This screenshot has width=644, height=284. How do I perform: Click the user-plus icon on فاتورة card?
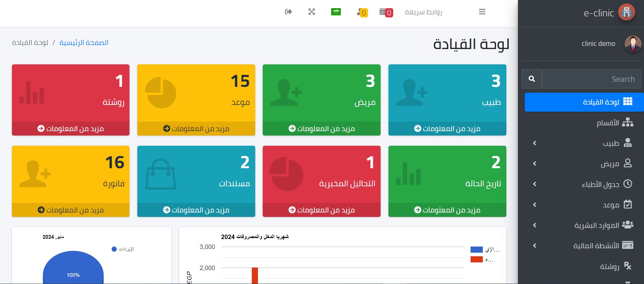coord(35,174)
